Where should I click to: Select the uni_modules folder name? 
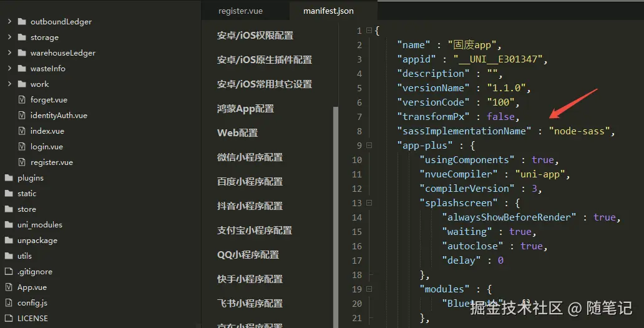point(40,224)
